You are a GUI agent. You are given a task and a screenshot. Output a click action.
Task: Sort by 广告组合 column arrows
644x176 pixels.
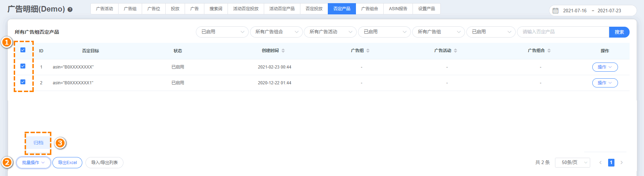pyautogui.click(x=549, y=51)
